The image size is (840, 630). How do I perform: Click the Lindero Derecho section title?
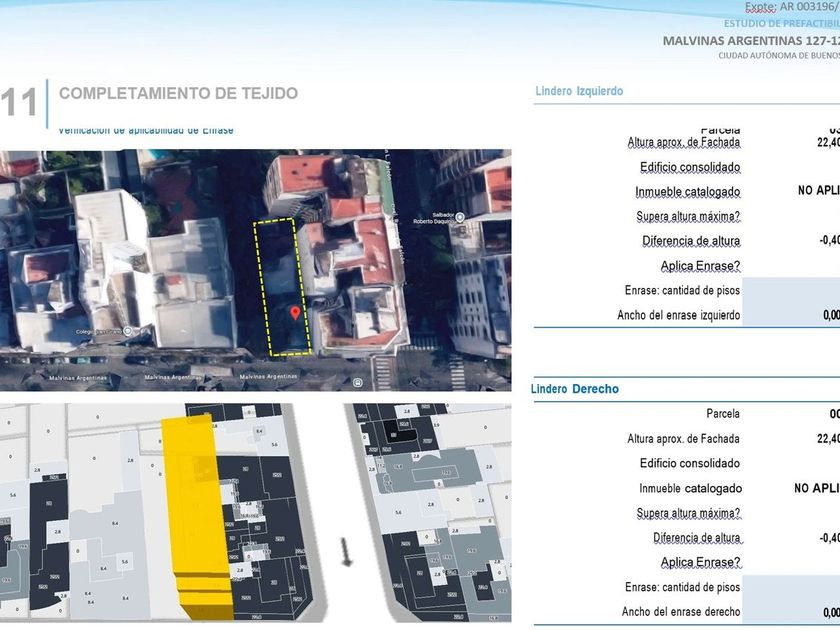tap(575, 389)
